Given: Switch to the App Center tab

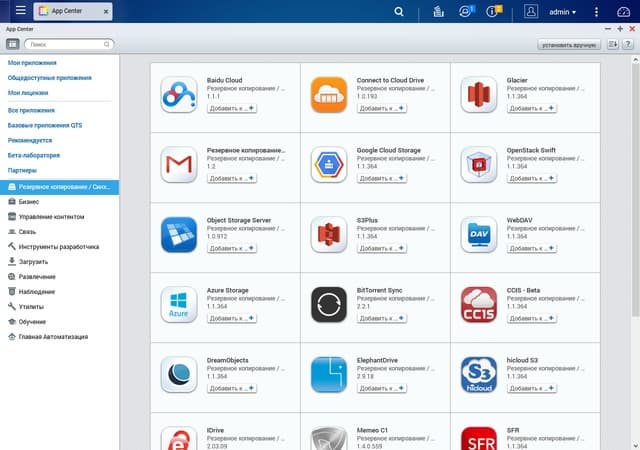Looking at the screenshot, I should pos(67,11).
